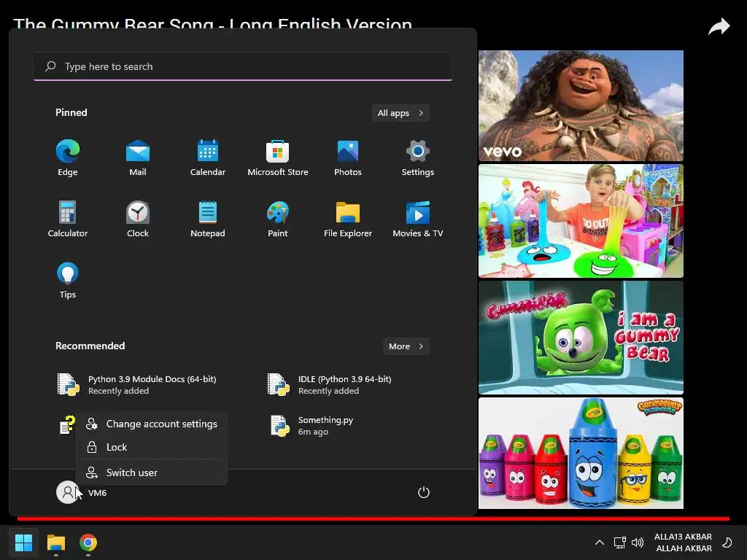Click the VM6 user account avatar

tap(67, 492)
